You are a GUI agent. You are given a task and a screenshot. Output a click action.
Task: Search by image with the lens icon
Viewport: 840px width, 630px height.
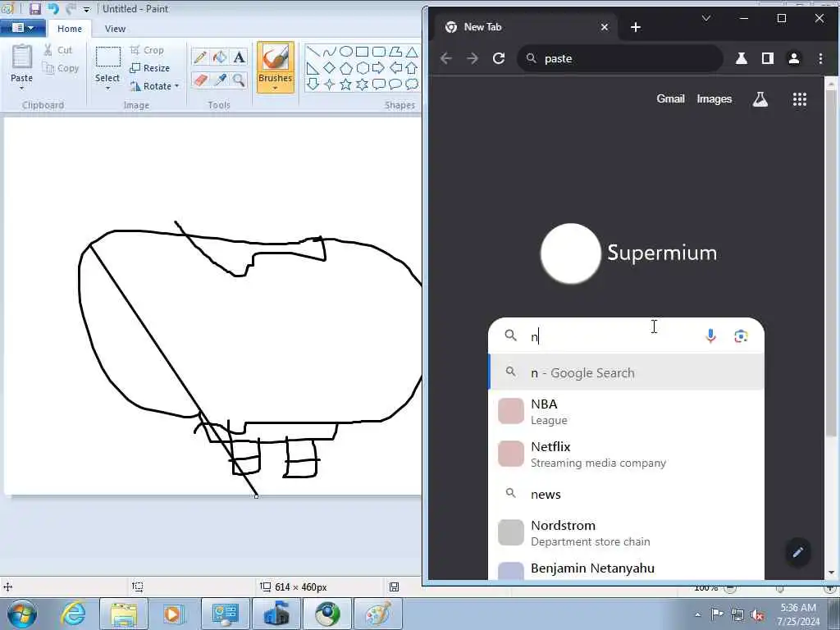[741, 336]
